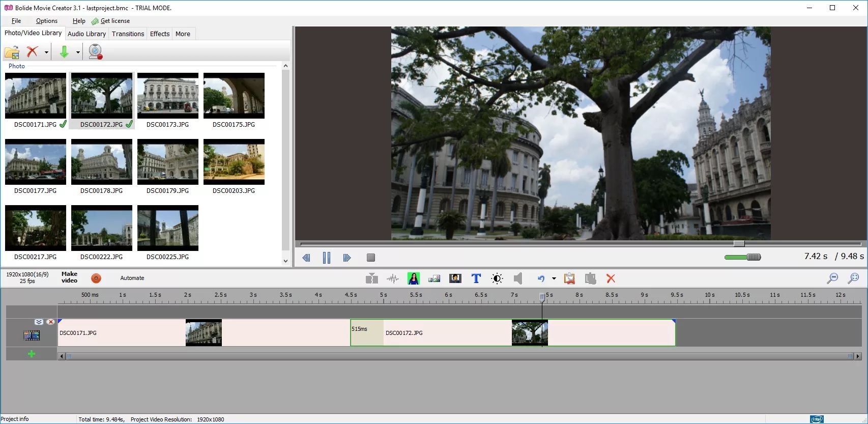Expand the dropdown beside red delete X

(46, 52)
